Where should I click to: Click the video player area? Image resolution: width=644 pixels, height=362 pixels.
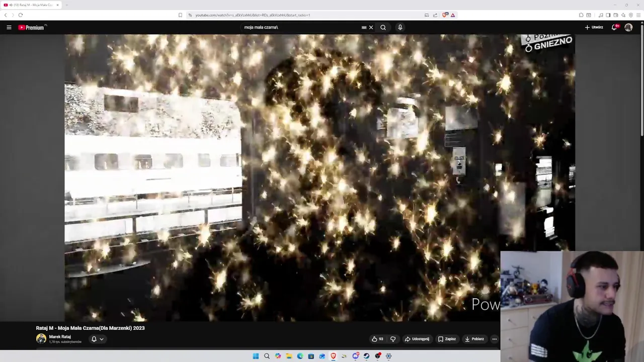(319, 177)
